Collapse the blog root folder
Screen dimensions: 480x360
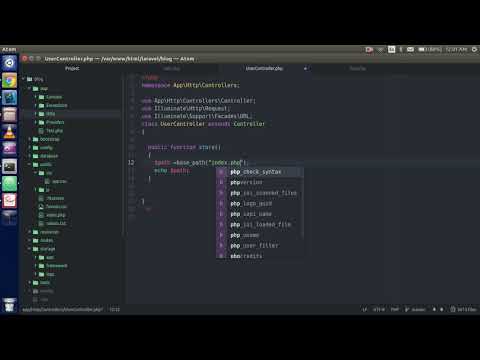pos(24,79)
